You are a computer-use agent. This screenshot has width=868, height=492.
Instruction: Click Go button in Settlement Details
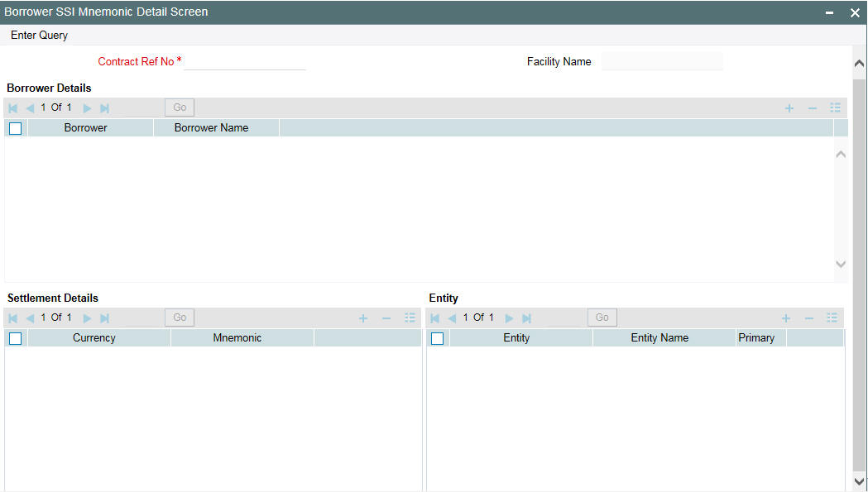180,318
